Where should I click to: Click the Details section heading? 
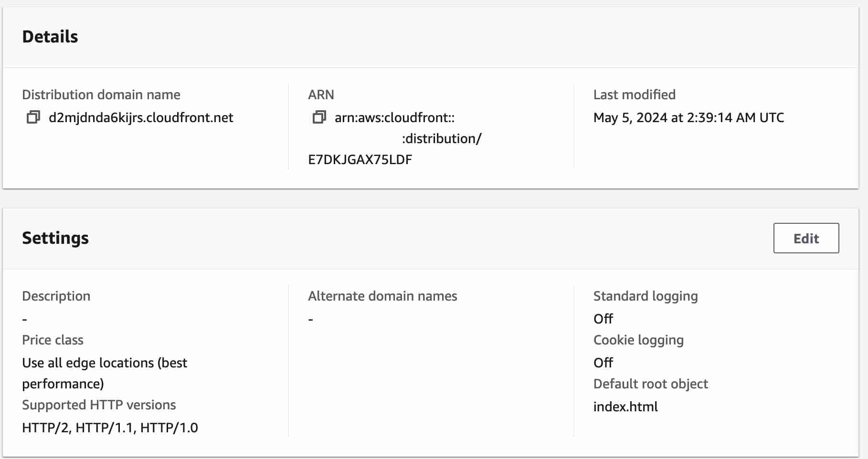pyautogui.click(x=50, y=37)
